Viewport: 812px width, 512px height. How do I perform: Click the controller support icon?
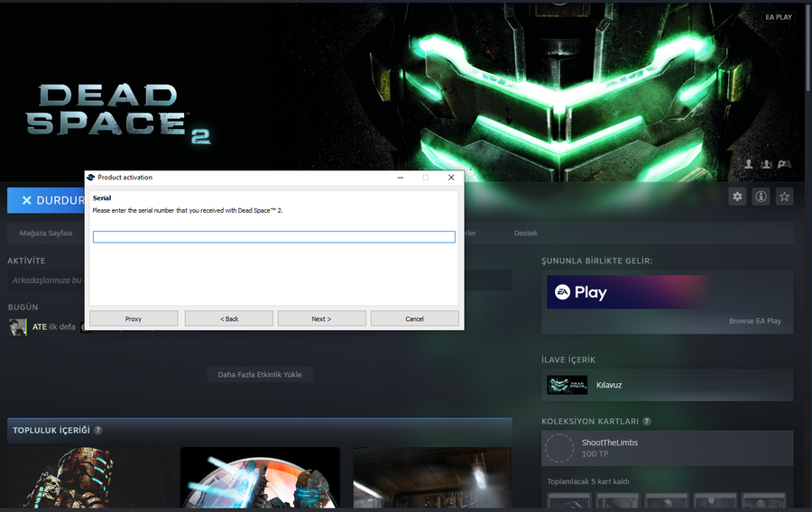pos(785,164)
